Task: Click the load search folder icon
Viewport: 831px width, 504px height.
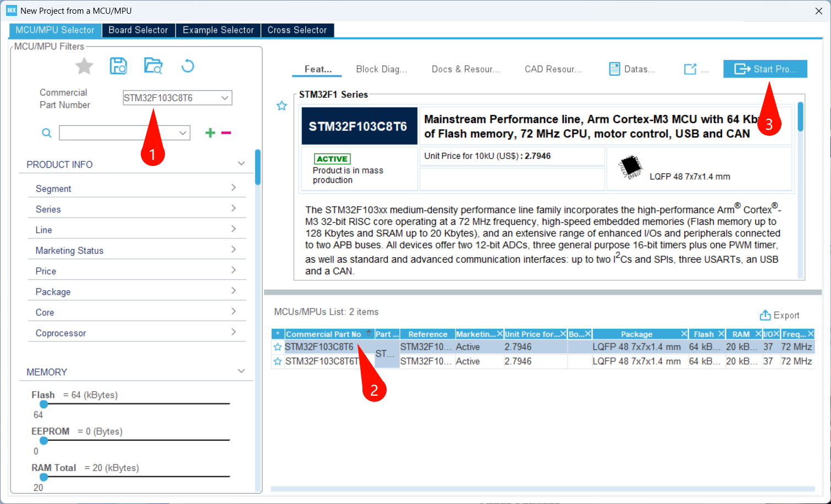Action: (x=153, y=66)
